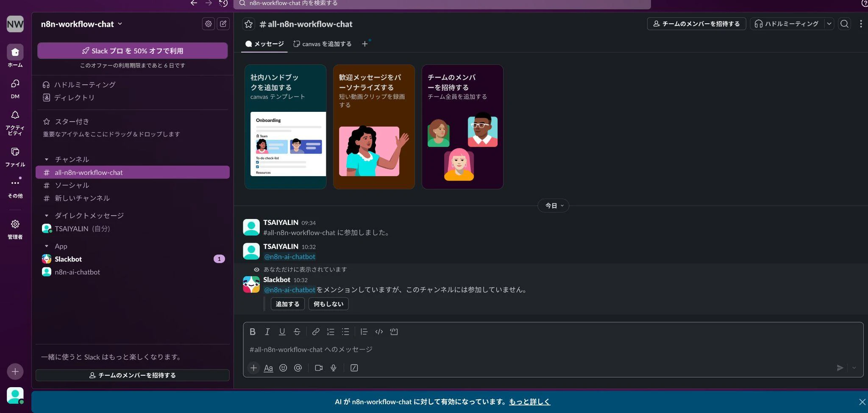Click the send message arrow
This screenshot has height=413, width=868.
tap(840, 368)
